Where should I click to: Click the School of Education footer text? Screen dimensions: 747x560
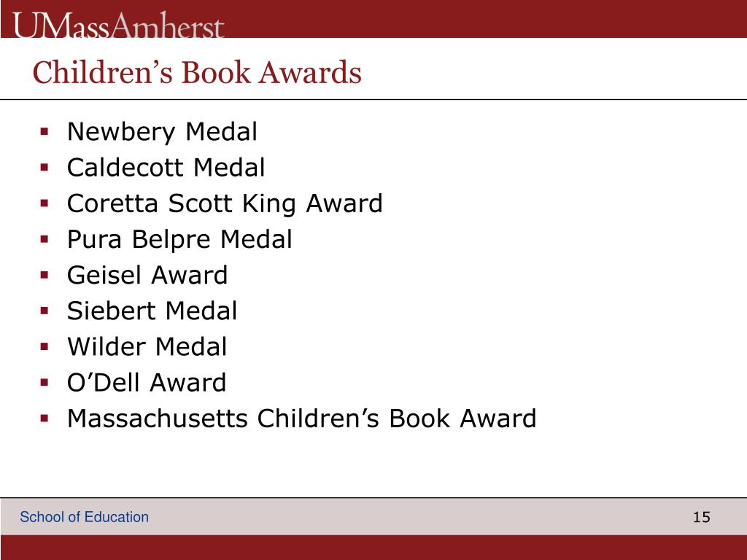tap(85, 517)
